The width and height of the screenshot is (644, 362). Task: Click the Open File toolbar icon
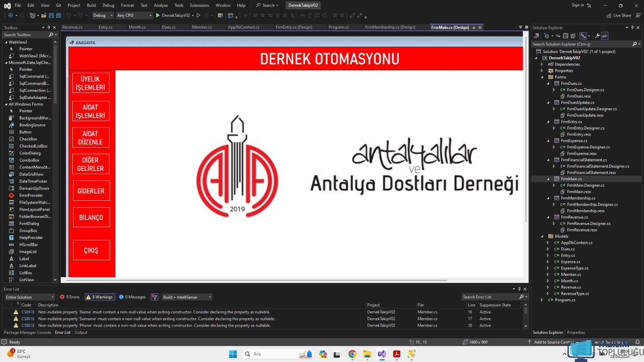tap(44, 15)
